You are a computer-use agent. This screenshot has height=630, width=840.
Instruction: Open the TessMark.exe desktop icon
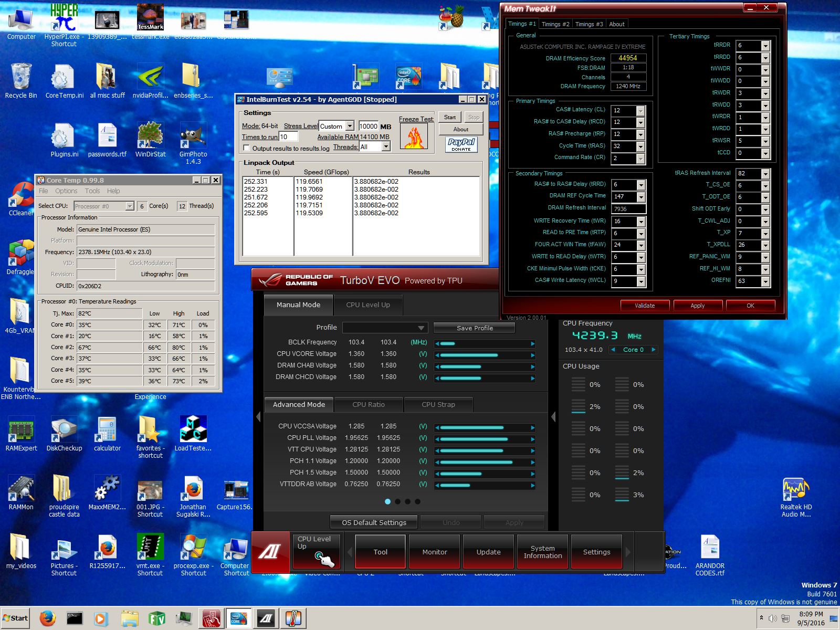(150, 22)
